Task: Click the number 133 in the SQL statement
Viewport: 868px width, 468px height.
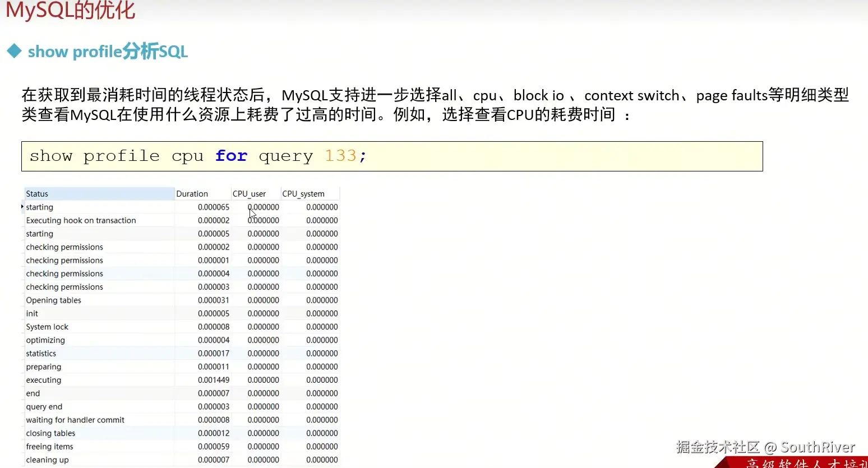Action: tap(340, 156)
